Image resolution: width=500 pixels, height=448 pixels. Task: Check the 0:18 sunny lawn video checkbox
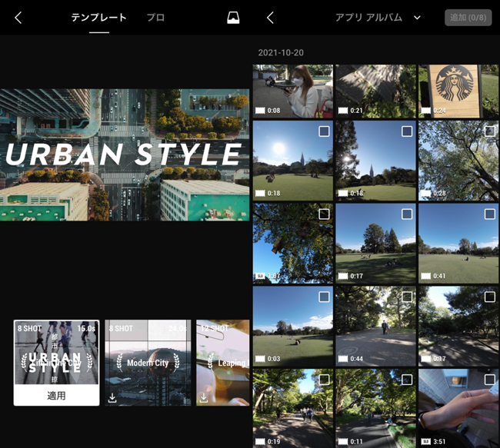coord(324,132)
